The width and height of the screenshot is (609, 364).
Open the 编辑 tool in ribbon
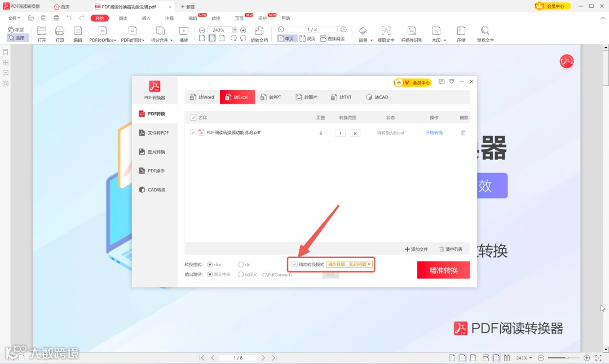click(78, 34)
